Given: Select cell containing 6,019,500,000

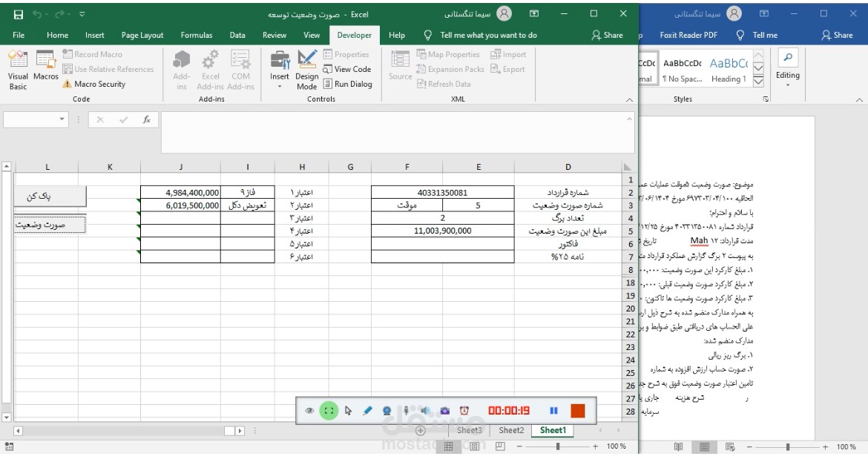Looking at the screenshot, I should point(180,205).
